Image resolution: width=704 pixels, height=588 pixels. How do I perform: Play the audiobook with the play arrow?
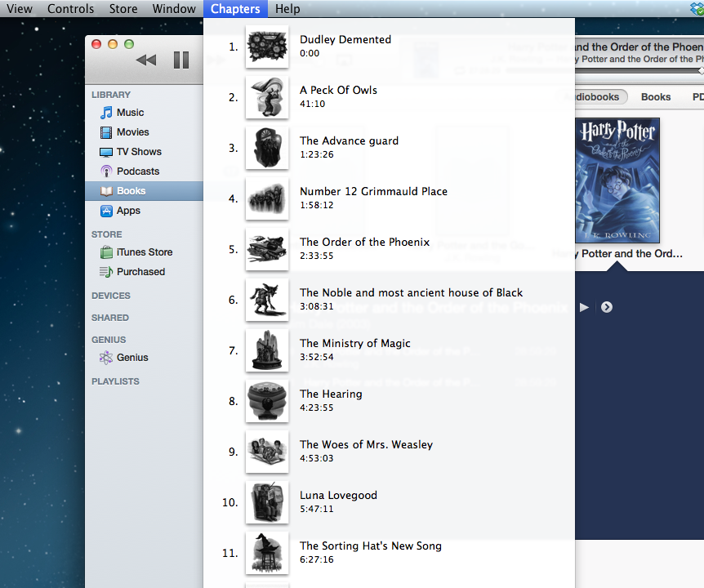[584, 307]
